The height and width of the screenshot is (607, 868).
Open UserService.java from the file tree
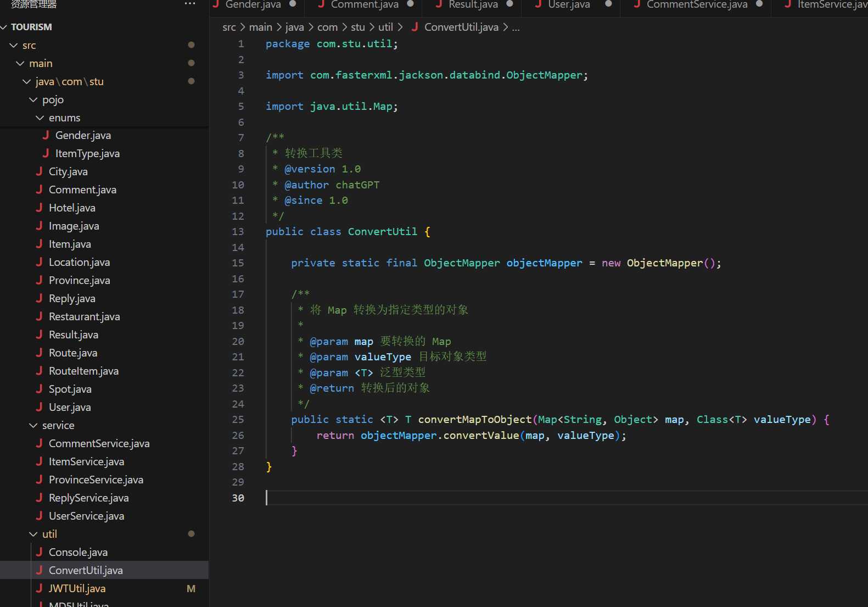point(86,516)
